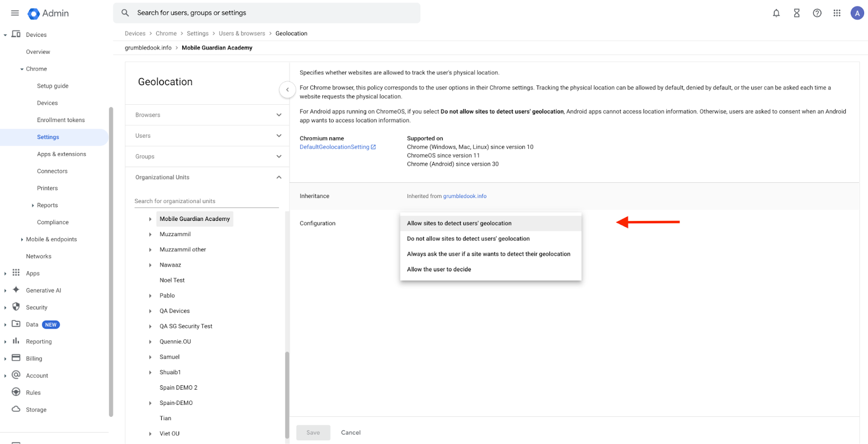Select Always ask the user option
This screenshot has height=444, width=868.
[x=490, y=254]
